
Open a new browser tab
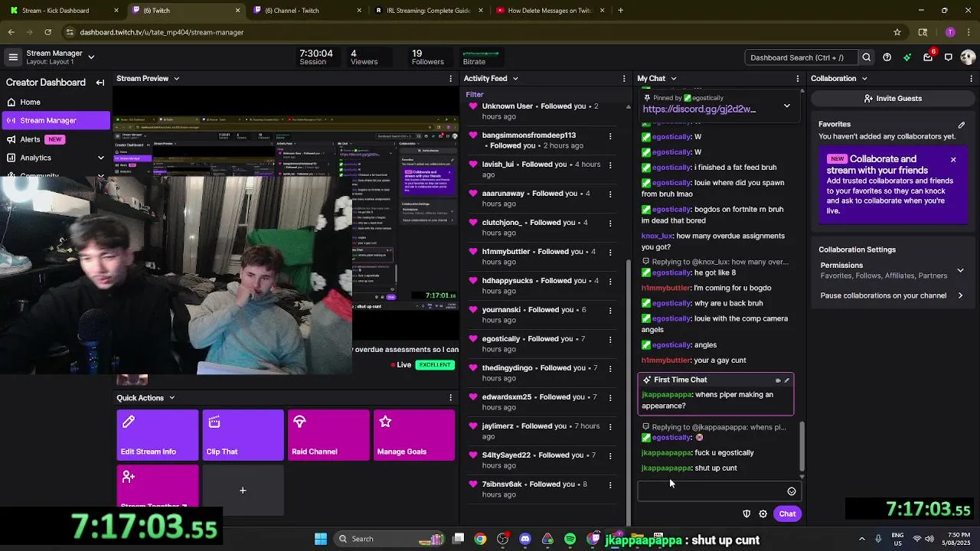click(620, 11)
